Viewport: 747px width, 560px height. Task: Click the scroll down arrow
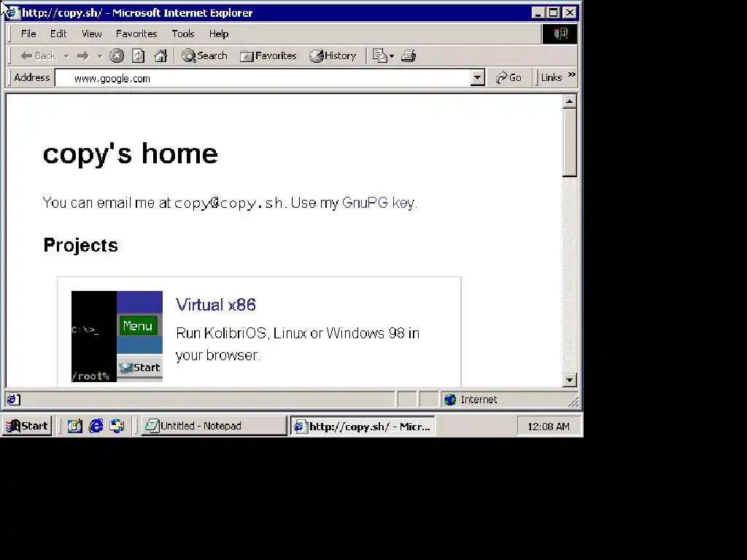[569, 380]
